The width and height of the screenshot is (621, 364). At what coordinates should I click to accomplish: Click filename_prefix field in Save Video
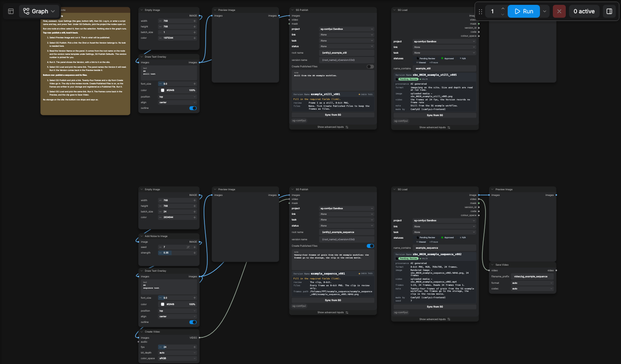pyautogui.click(x=532, y=277)
